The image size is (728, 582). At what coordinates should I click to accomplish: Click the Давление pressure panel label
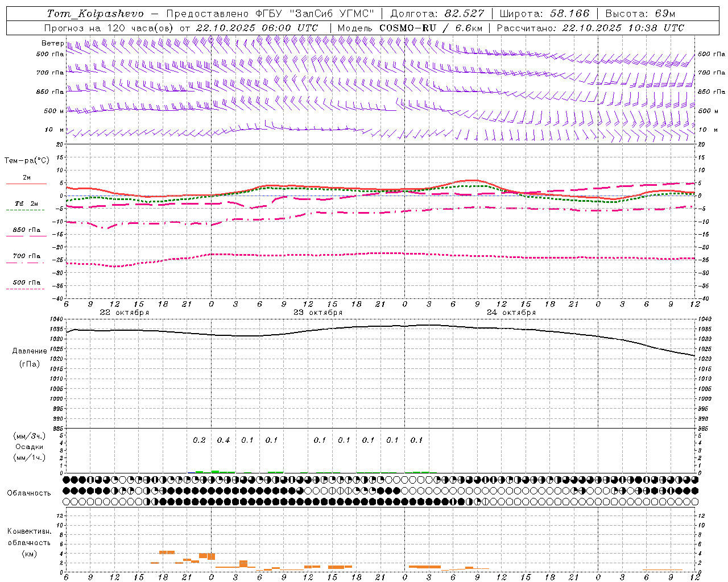[30, 351]
